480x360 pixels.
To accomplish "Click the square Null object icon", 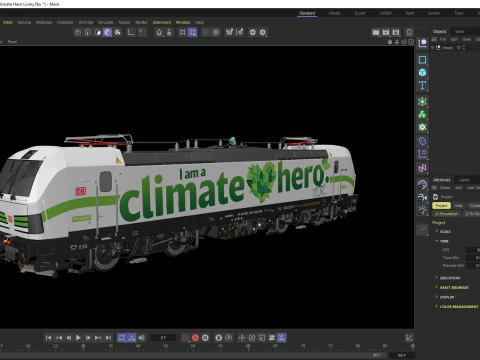I will (x=422, y=60).
